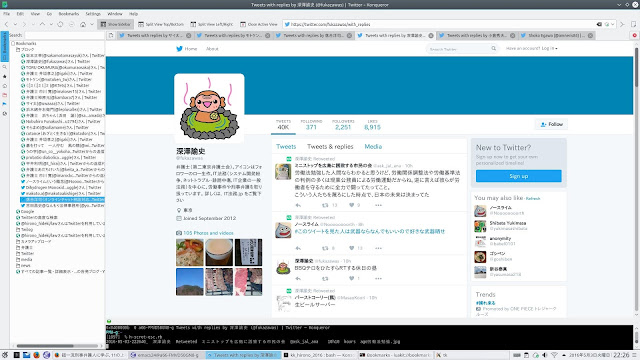The image size is (640, 360).
Task: Click the Firefox icon in the taskbar
Action: (36, 355)
